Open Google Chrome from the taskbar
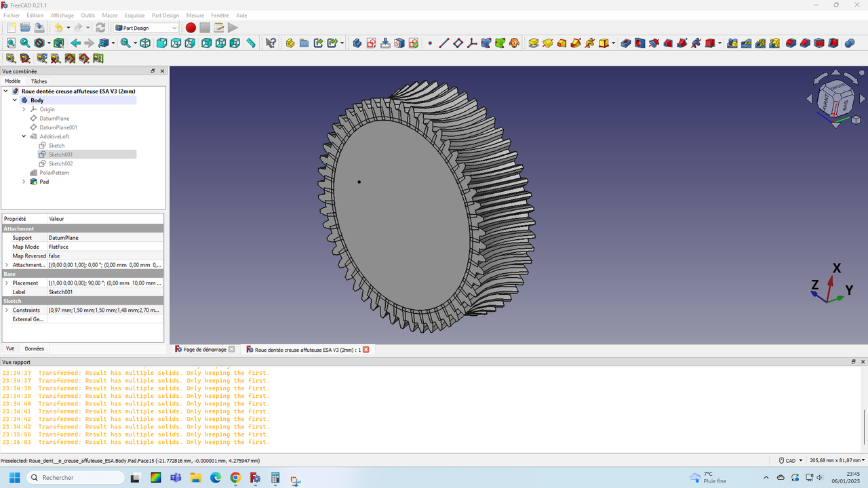This screenshot has width=868, height=488. (235, 478)
